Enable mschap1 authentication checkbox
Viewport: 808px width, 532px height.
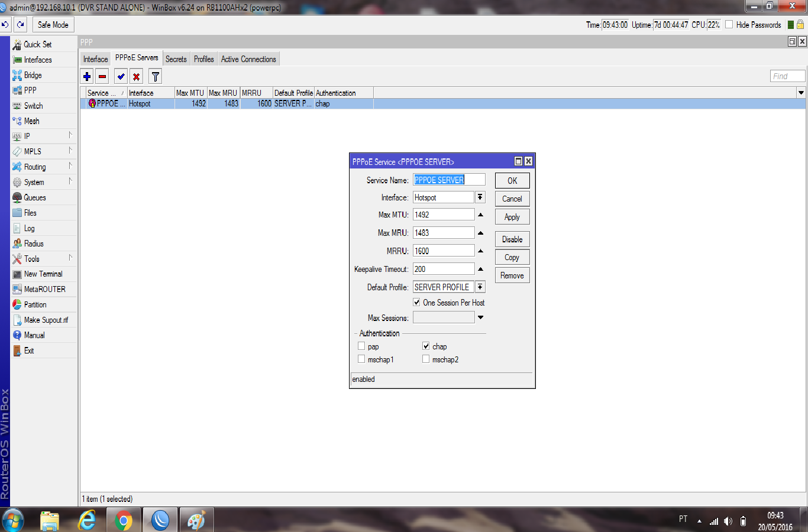[361, 359]
